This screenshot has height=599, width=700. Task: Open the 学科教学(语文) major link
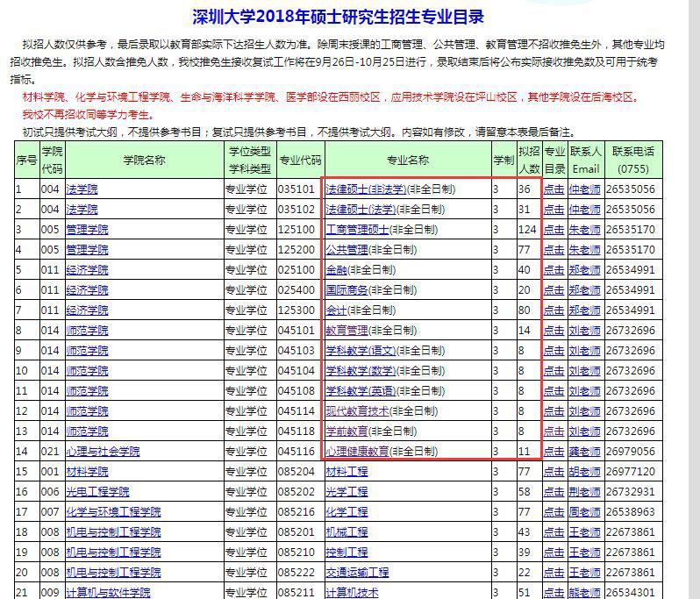(x=361, y=351)
